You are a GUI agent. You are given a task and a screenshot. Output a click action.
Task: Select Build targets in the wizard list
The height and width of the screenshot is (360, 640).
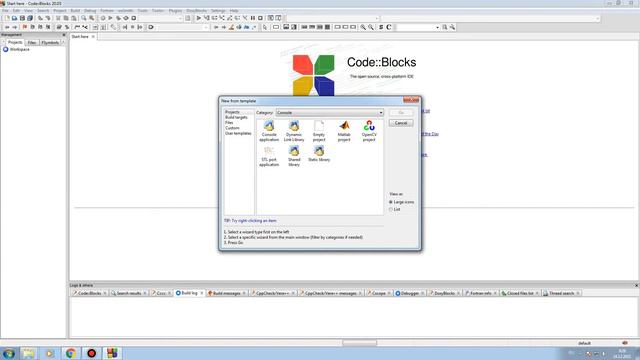point(236,117)
